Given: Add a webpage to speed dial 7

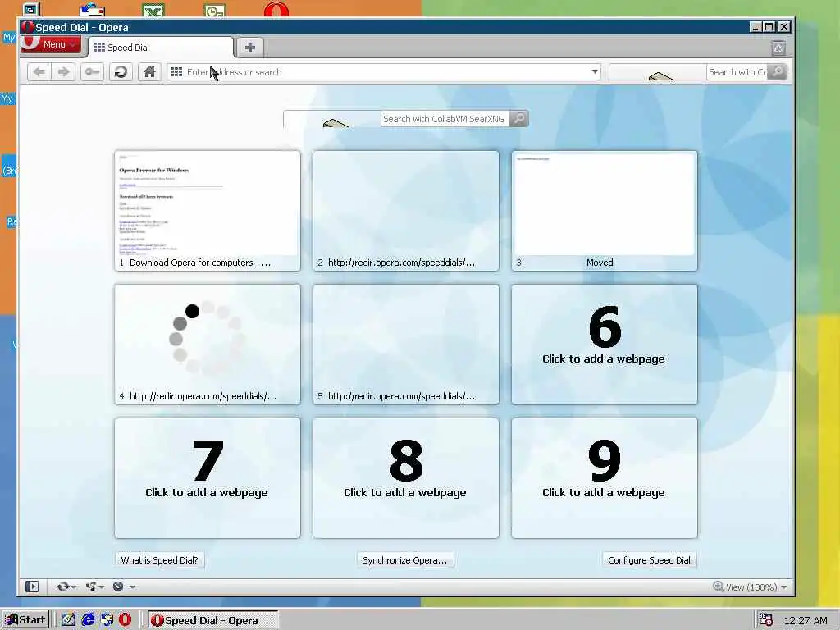Looking at the screenshot, I should (x=208, y=478).
